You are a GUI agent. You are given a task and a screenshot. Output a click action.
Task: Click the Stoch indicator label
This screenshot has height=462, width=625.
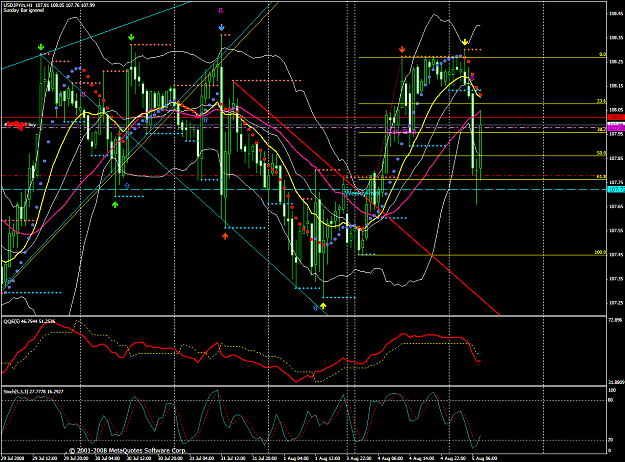33,391
